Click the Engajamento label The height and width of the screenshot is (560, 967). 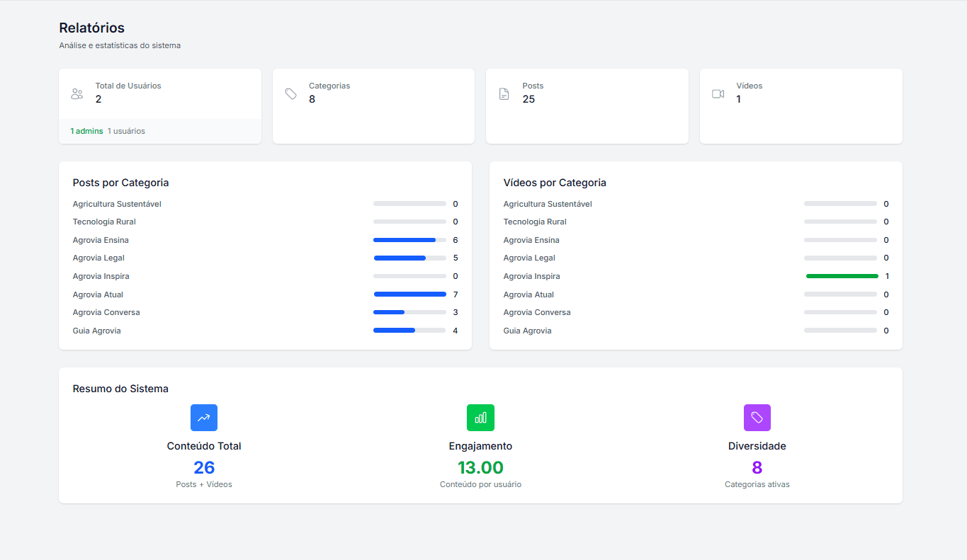tap(480, 446)
